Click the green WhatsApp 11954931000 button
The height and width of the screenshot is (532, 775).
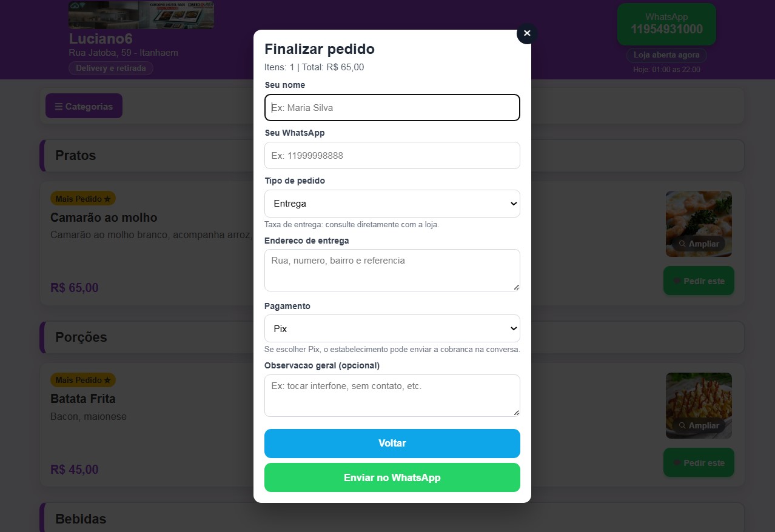pos(666,24)
